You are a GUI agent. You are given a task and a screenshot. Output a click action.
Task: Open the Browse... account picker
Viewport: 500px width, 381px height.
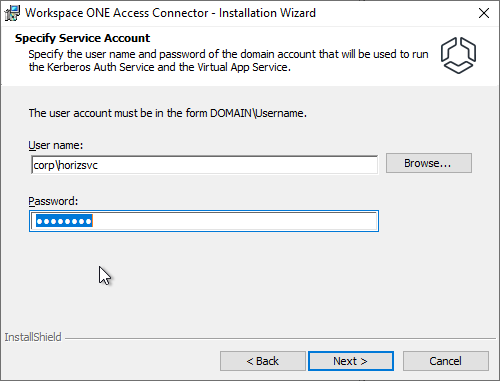(429, 163)
